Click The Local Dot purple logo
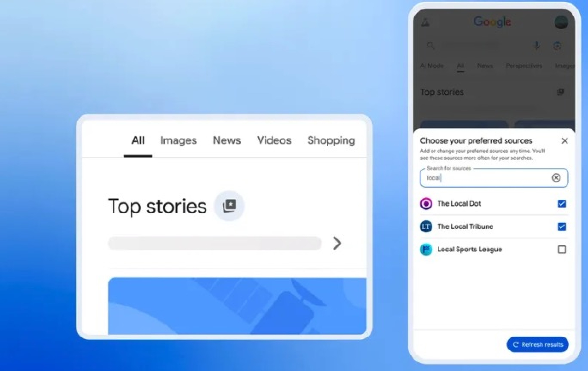The width and height of the screenshot is (588, 371). (426, 204)
